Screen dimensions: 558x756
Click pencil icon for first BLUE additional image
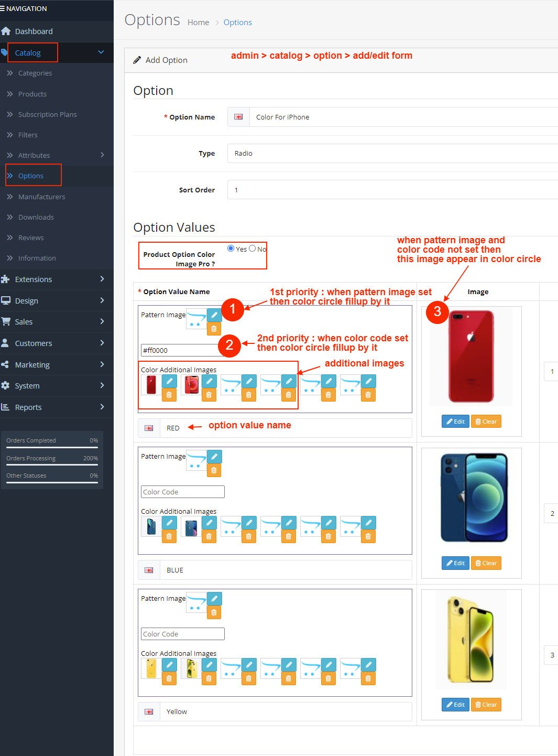169,523
